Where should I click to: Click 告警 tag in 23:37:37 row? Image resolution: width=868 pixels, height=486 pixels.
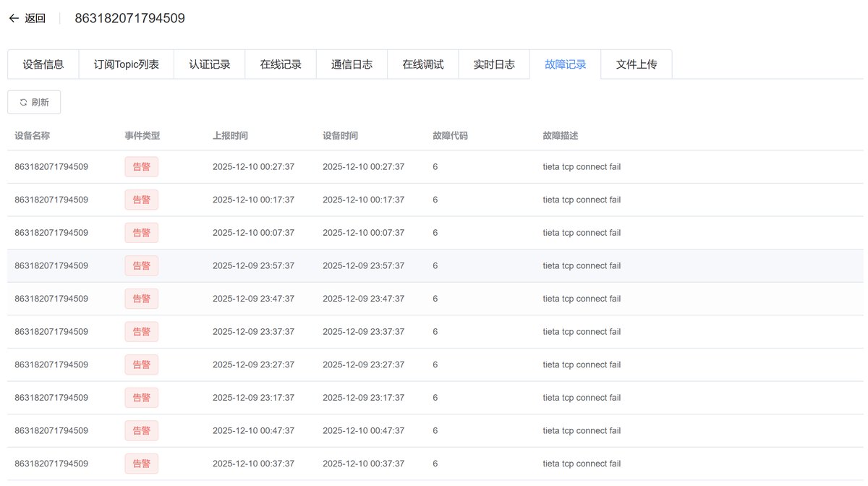tap(141, 332)
